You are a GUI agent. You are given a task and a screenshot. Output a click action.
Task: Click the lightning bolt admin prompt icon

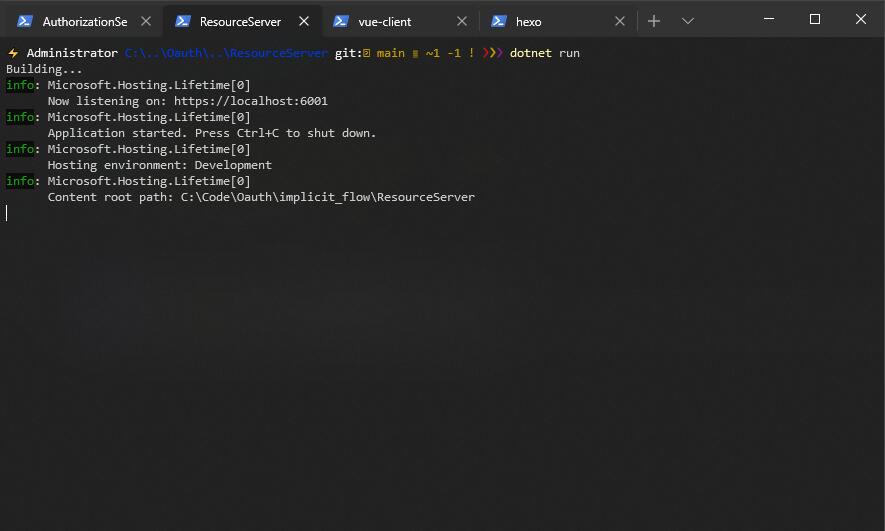pos(13,53)
